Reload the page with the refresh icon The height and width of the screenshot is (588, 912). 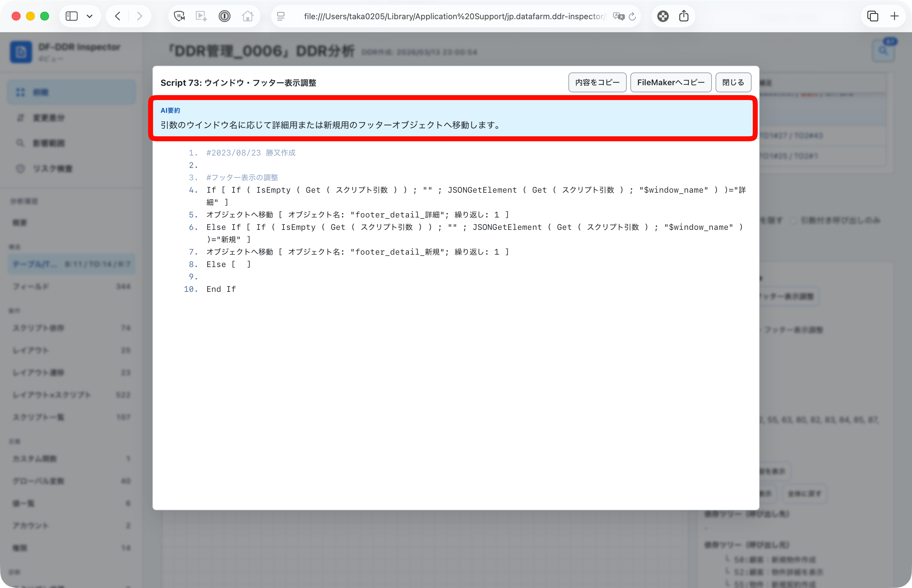point(633,16)
